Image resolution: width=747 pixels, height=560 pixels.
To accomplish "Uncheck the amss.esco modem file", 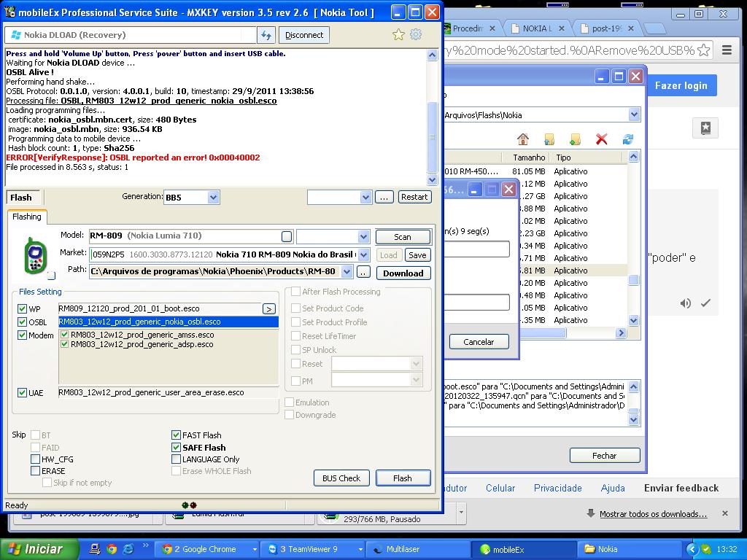I will tap(65, 334).
